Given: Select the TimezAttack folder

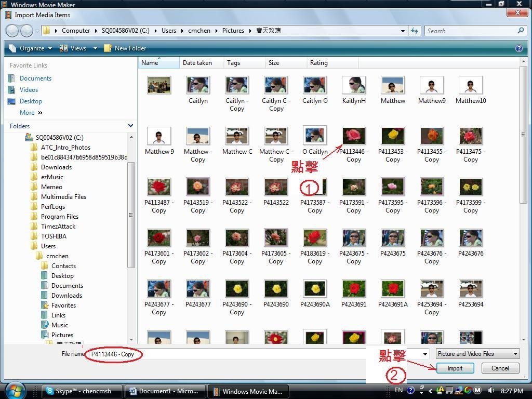Looking at the screenshot, I should point(58,227).
